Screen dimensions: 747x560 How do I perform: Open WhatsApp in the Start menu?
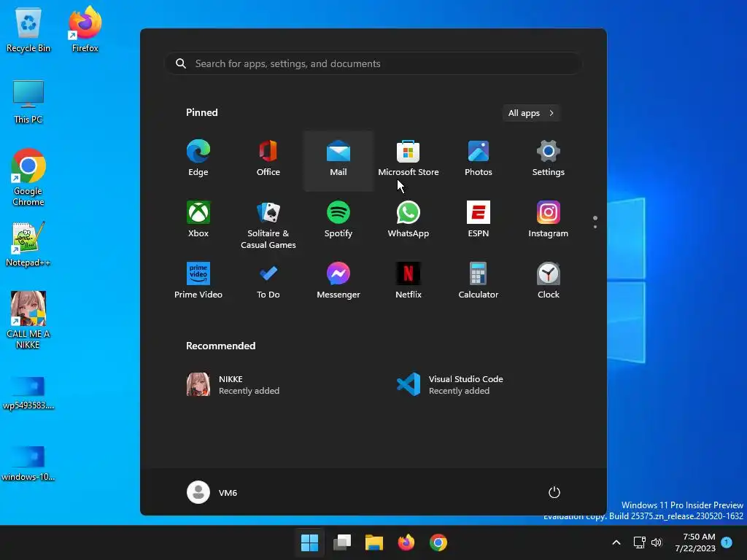(409, 220)
